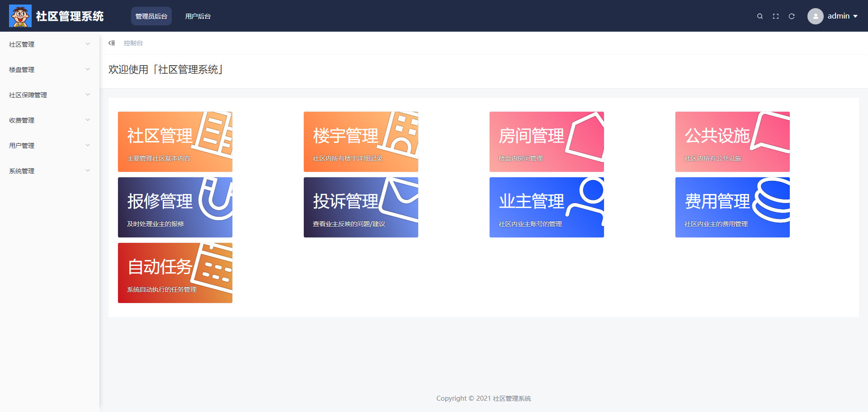Expand the 社区管理 sidebar menu
868x412 pixels.
point(50,44)
